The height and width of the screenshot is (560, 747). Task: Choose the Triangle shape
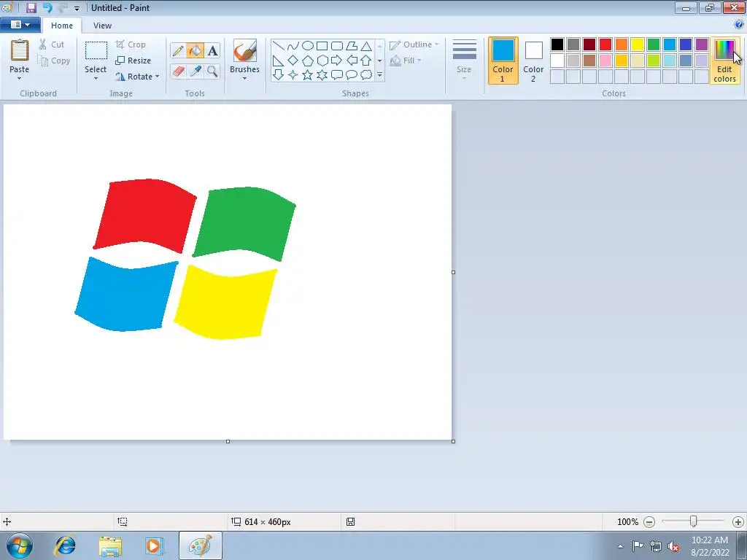tap(366, 46)
